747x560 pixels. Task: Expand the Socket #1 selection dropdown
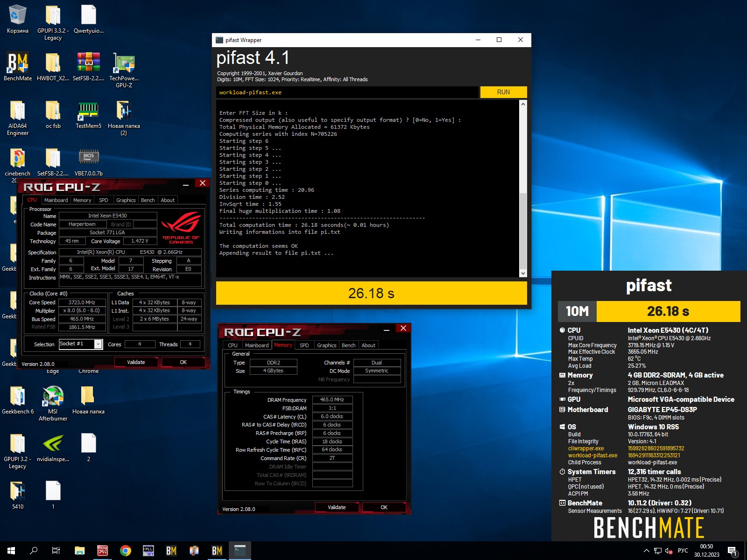click(99, 344)
